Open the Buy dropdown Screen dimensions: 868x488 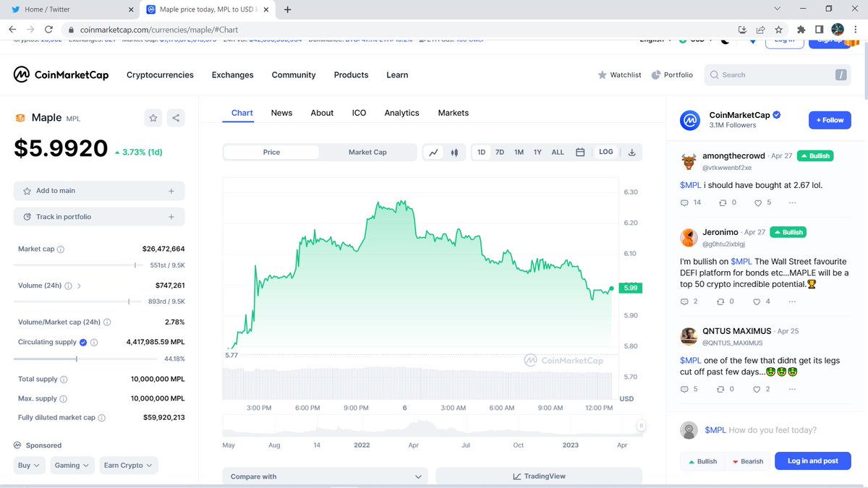click(30, 466)
